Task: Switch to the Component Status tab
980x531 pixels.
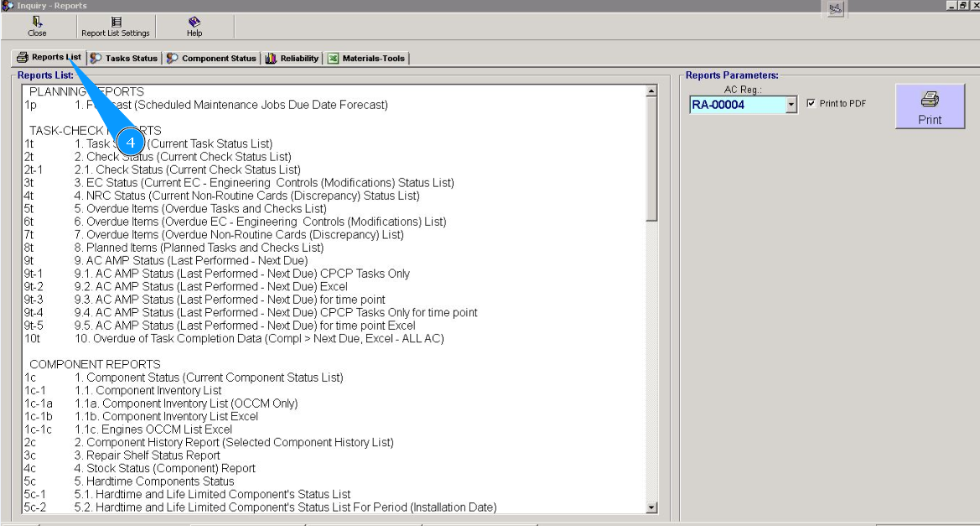Action: 212,58
